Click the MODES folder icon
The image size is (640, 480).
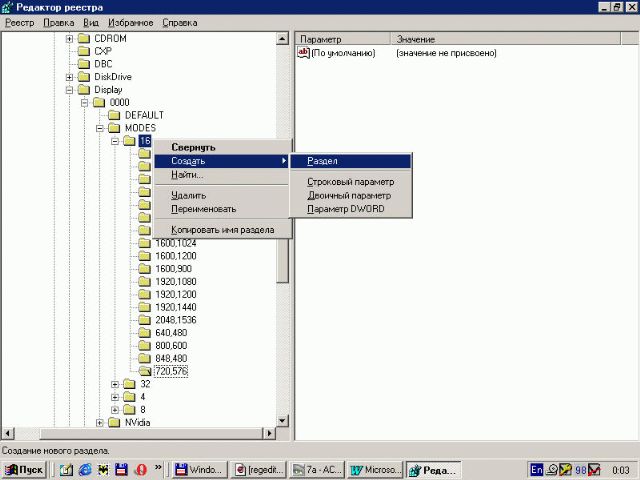[x=114, y=128]
